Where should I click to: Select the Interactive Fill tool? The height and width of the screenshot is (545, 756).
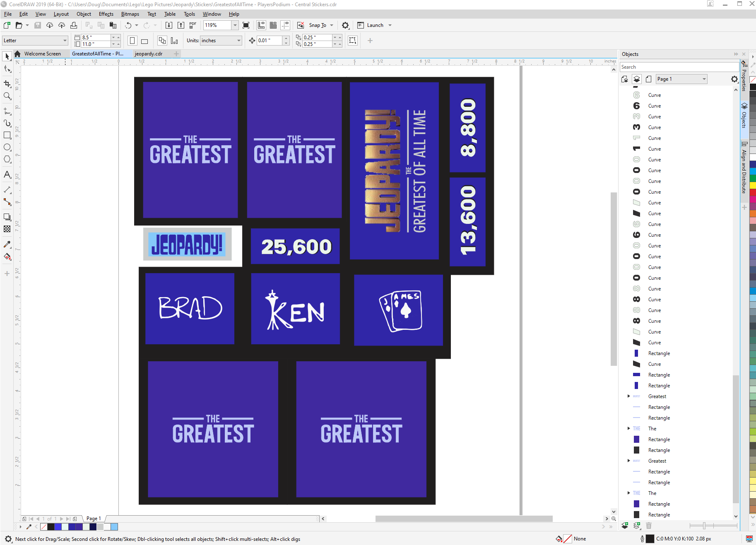[7, 257]
